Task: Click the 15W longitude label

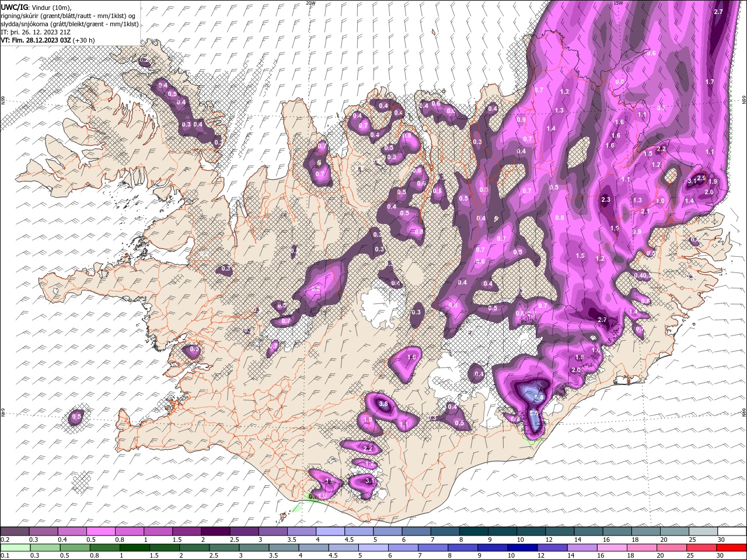Action: coord(618,3)
